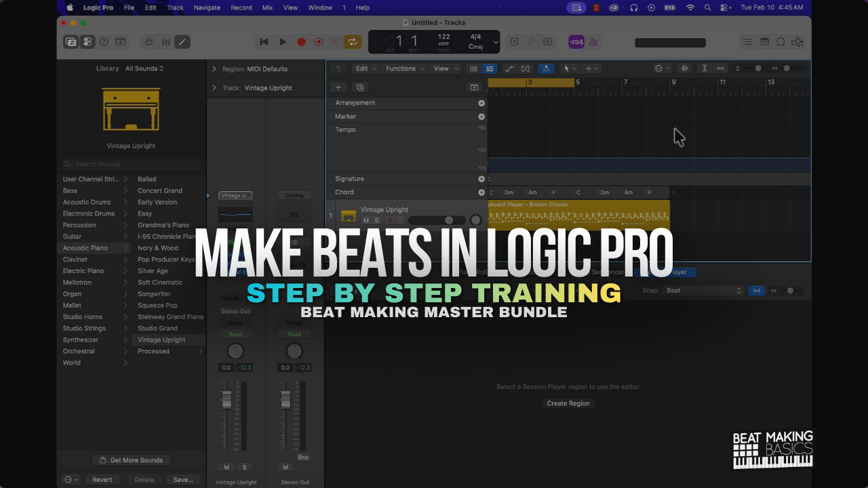Open the Note Pads icon
The width and height of the screenshot is (868, 488).
764,42
